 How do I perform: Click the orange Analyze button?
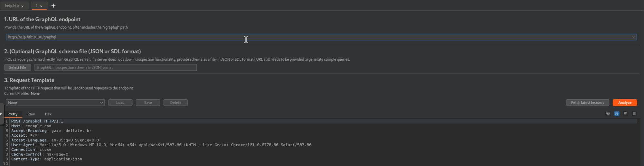coord(624,103)
